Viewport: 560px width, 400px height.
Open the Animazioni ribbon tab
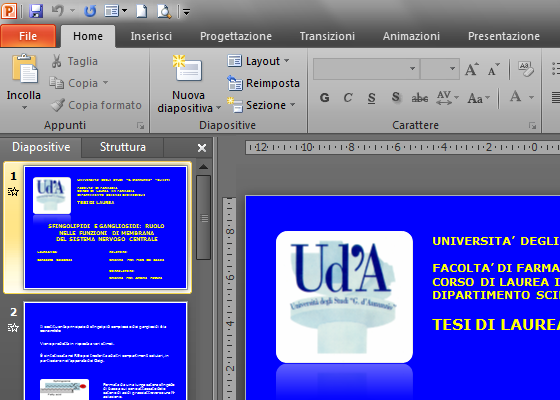point(411,36)
